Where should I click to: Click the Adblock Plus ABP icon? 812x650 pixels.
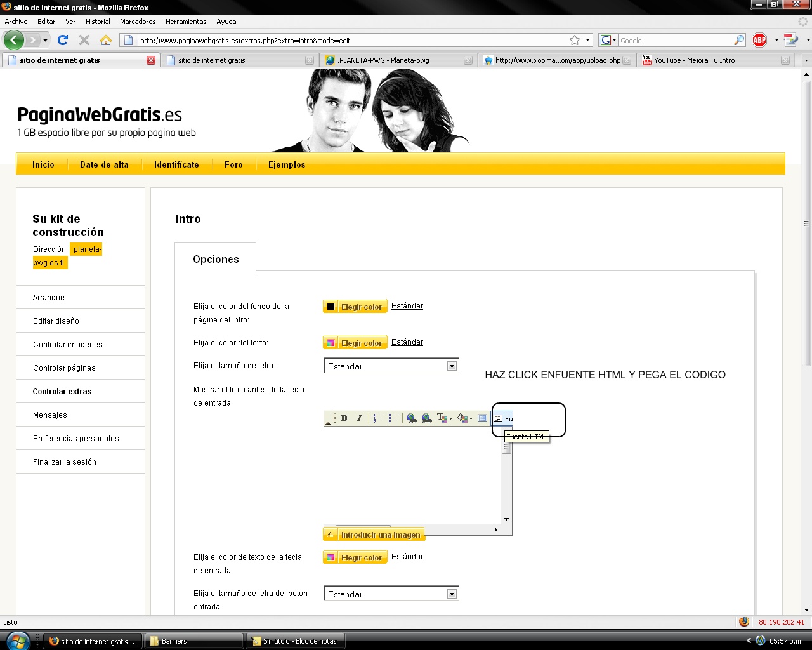(x=759, y=40)
